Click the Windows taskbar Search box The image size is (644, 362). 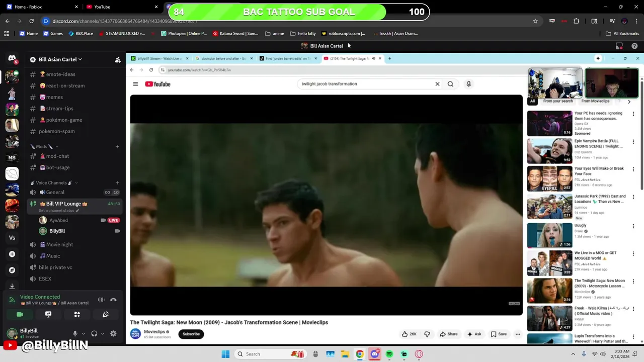(271, 354)
